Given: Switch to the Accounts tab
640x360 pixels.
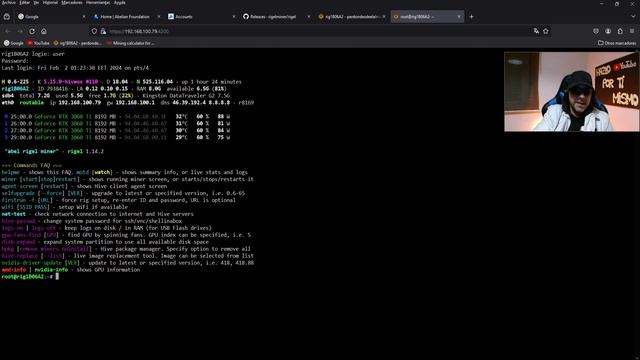Looking at the screenshot, I should 202,17.
